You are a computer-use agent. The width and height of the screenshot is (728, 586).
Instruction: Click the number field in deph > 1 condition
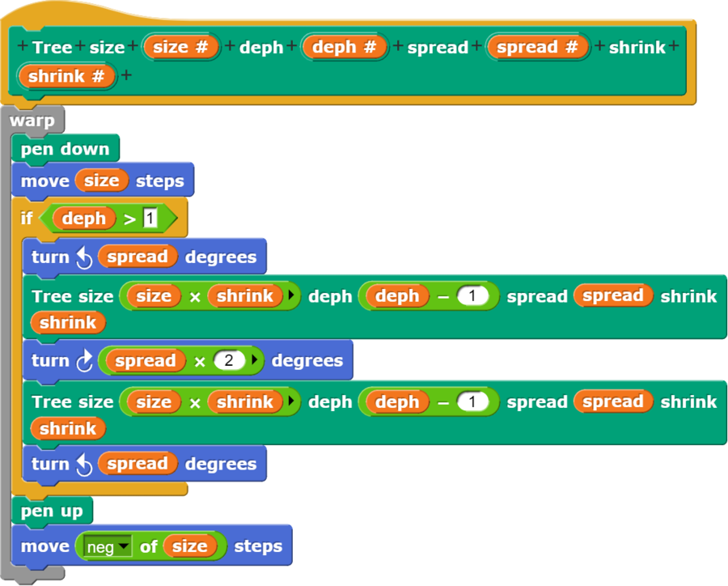pyautogui.click(x=150, y=219)
